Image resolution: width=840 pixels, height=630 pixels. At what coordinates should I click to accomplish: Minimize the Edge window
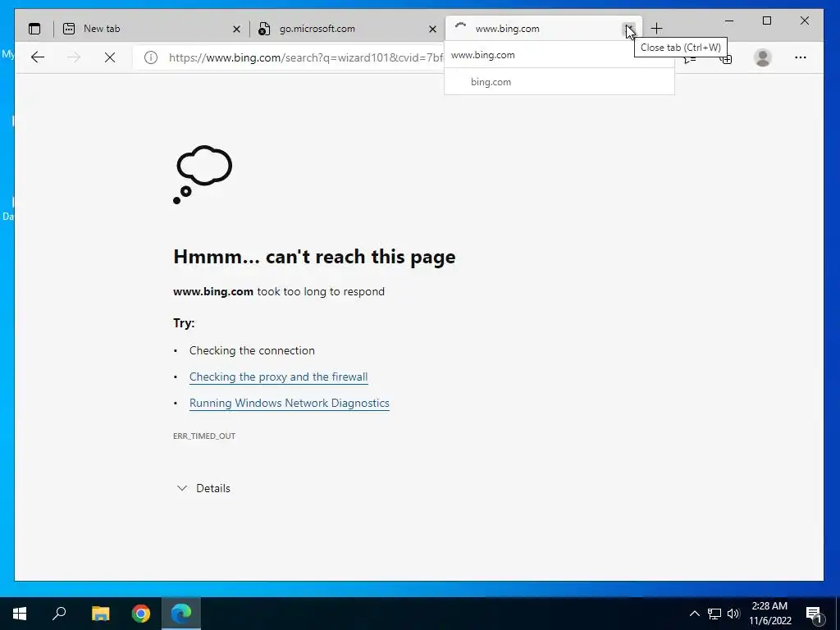[729, 21]
